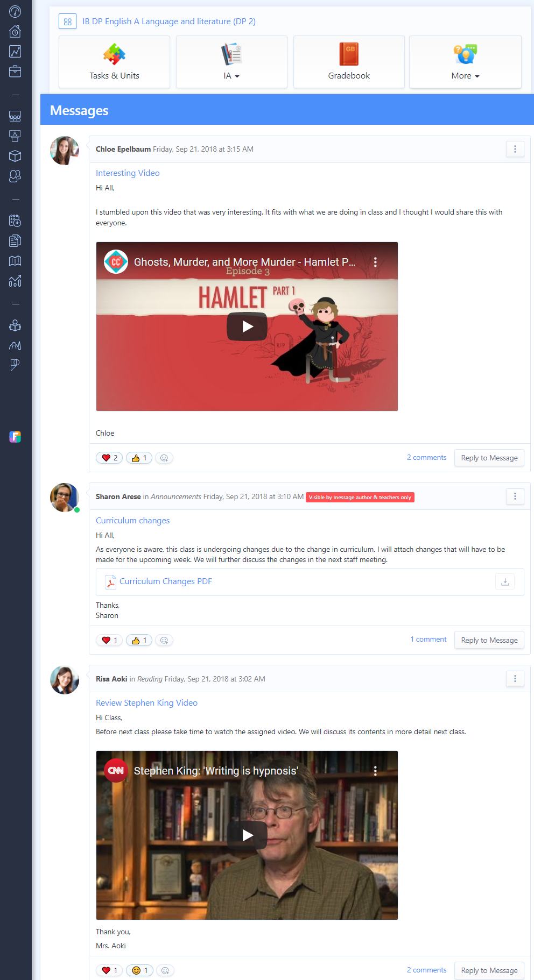Click the people icon in sidebar
Viewport: 534px width, 980px height.
click(x=15, y=176)
